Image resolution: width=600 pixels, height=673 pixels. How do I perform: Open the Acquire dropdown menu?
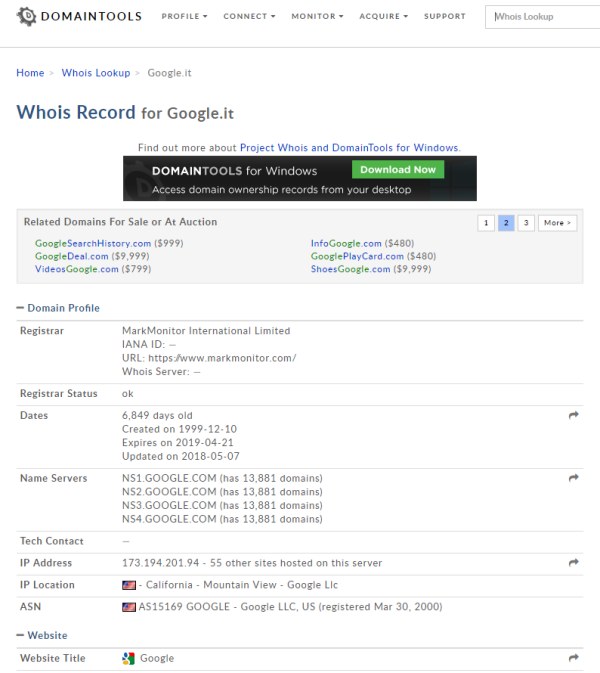[383, 17]
